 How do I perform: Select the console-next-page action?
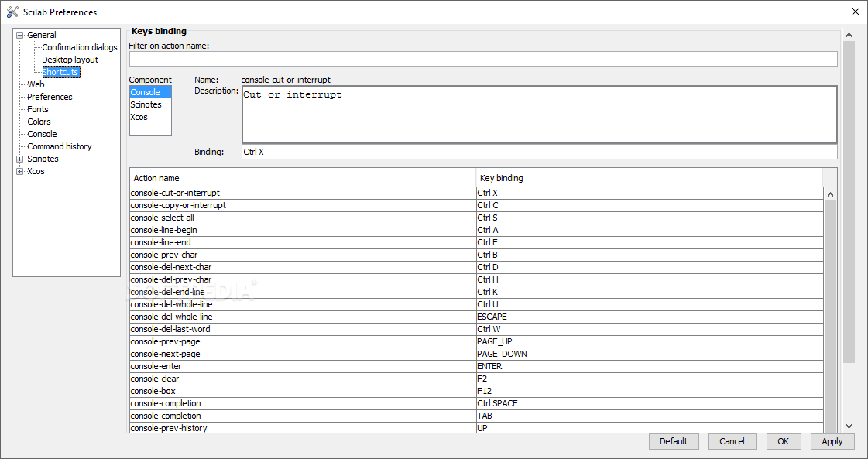pos(303,354)
